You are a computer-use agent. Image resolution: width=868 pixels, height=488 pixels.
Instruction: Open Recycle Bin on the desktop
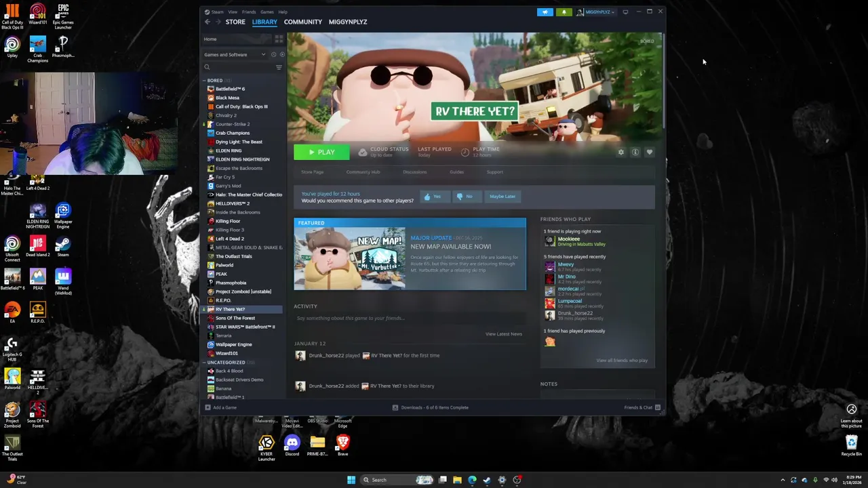851,446
